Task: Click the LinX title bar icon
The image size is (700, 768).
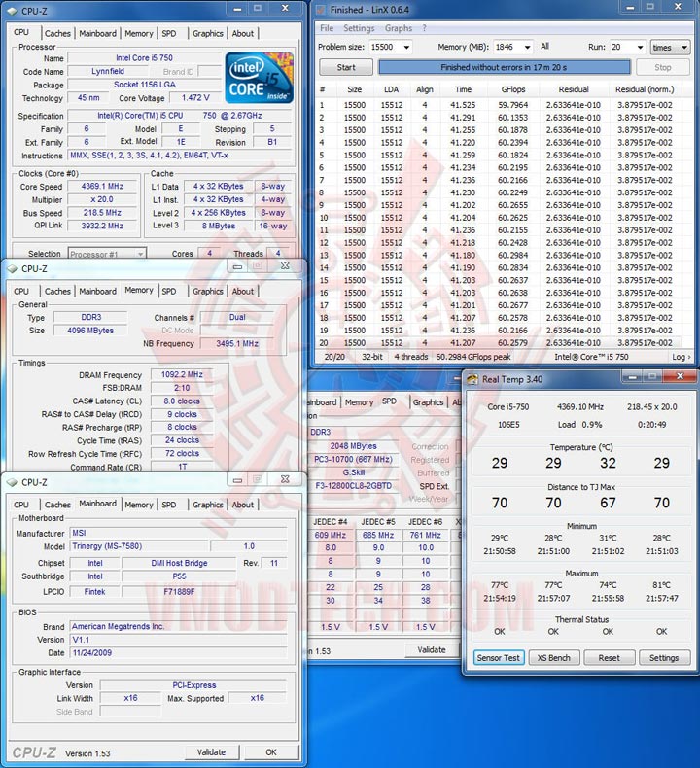Action: (321, 10)
